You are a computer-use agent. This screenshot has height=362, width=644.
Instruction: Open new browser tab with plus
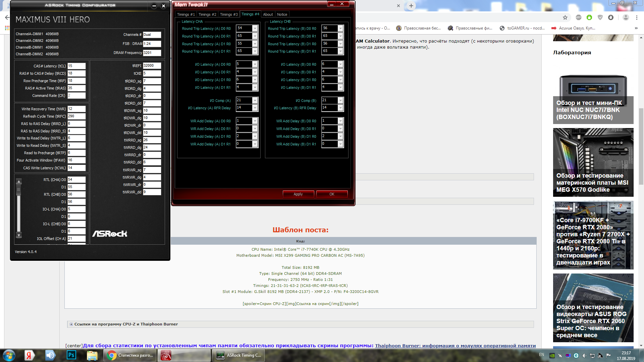coord(411,6)
